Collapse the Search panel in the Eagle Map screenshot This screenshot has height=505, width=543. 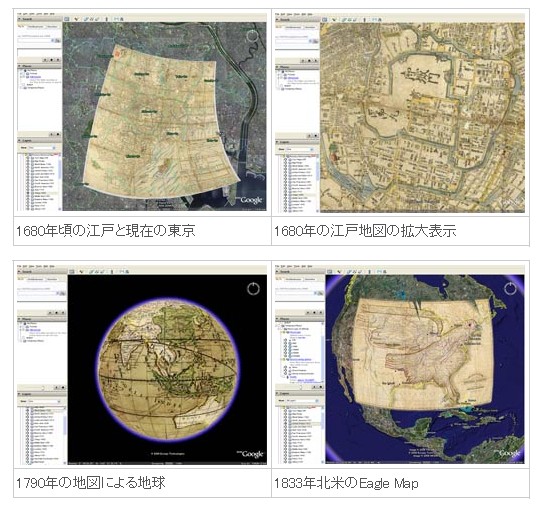pyautogui.click(x=277, y=272)
